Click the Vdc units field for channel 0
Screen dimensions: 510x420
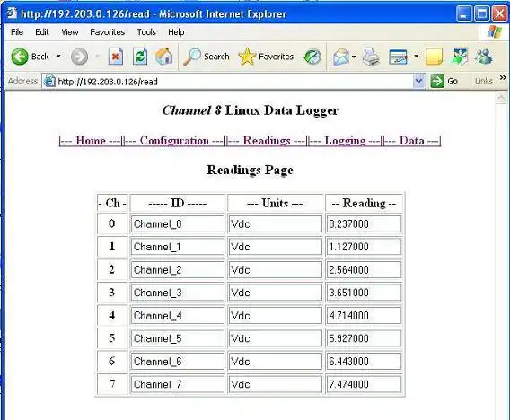point(276,223)
